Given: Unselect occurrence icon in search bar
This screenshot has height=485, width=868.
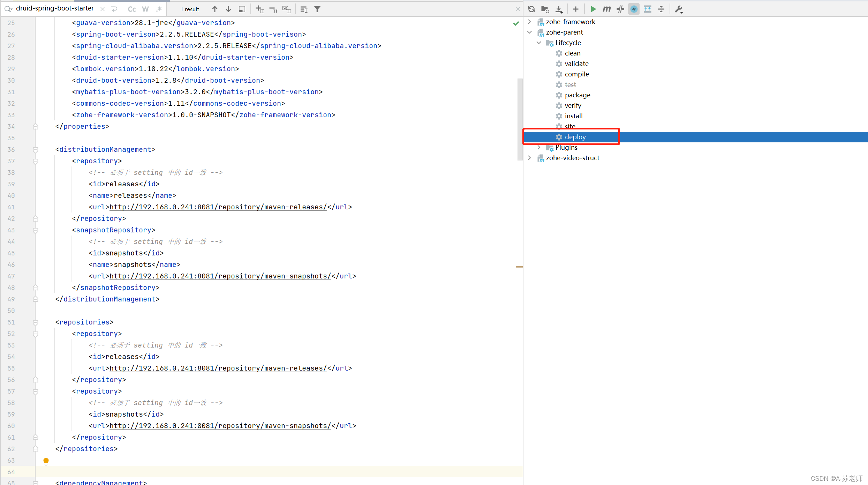Looking at the screenshot, I should (273, 9).
